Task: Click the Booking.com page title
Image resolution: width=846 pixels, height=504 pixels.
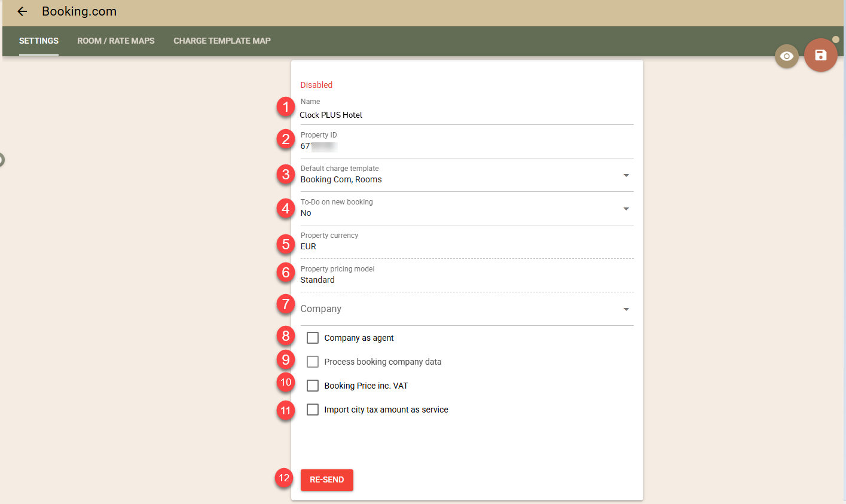Action: pyautogui.click(x=79, y=11)
